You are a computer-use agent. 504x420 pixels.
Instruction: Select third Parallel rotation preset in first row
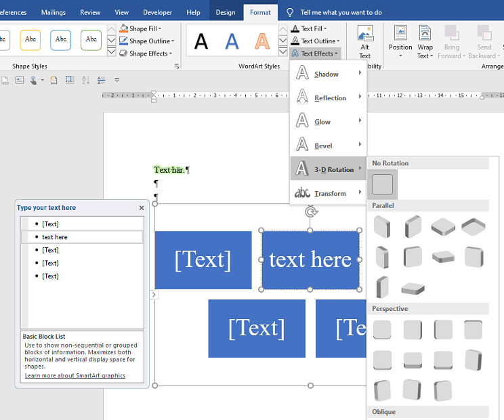pyautogui.click(x=443, y=227)
